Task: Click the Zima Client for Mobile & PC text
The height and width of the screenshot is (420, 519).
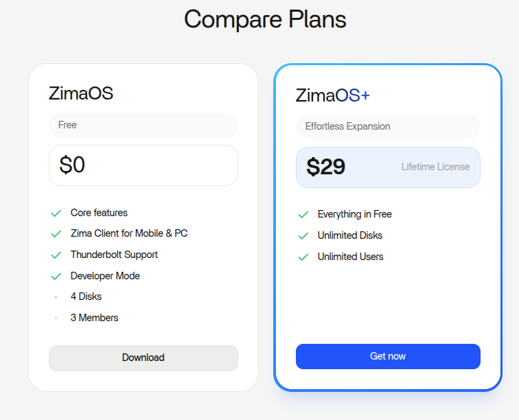Action: coord(129,233)
